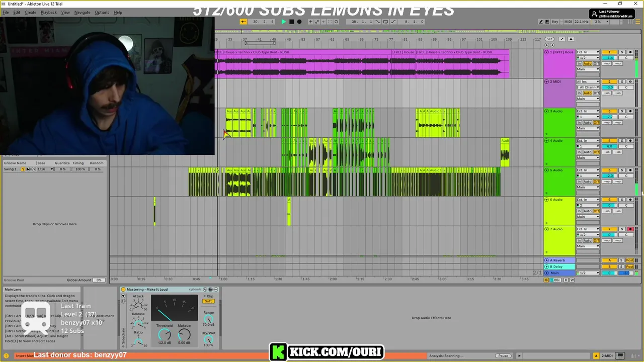This screenshot has width=644, height=362.
Task: Toggle Draw Mode pencil icon
Action: tap(541, 22)
